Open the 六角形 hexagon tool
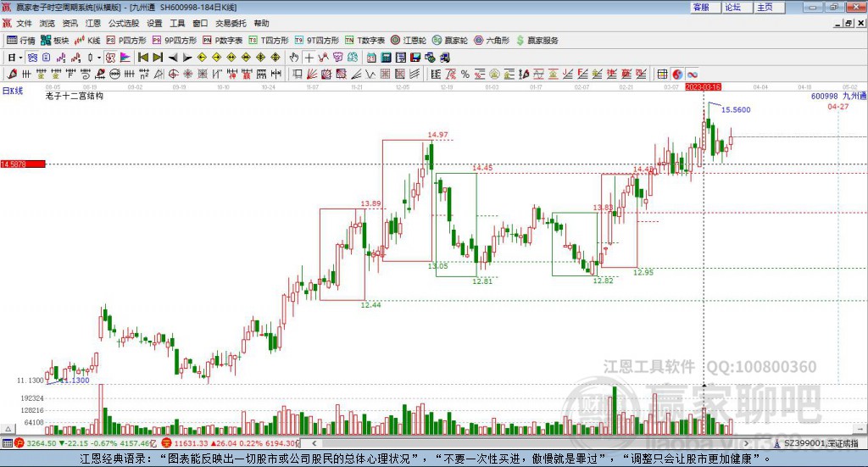The height and width of the screenshot is (467, 868). tap(492, 41)
